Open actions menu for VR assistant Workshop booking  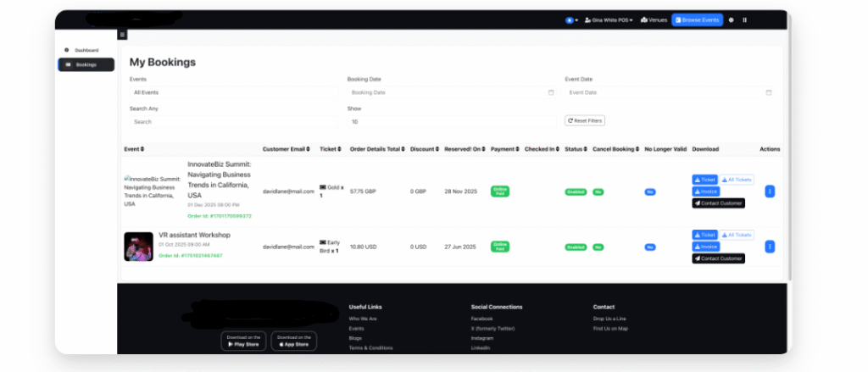tap(770, 247)
